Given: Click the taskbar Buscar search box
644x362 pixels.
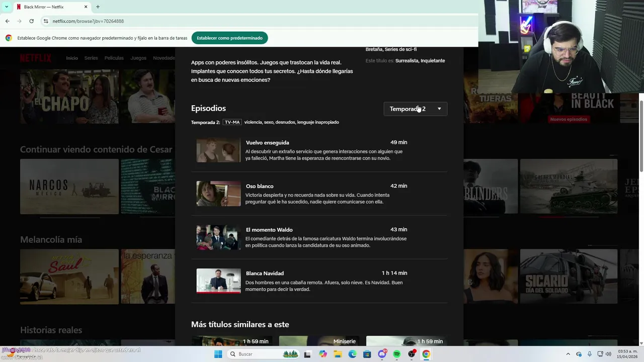Looking at the screenshot, I should tap(262, 354).
